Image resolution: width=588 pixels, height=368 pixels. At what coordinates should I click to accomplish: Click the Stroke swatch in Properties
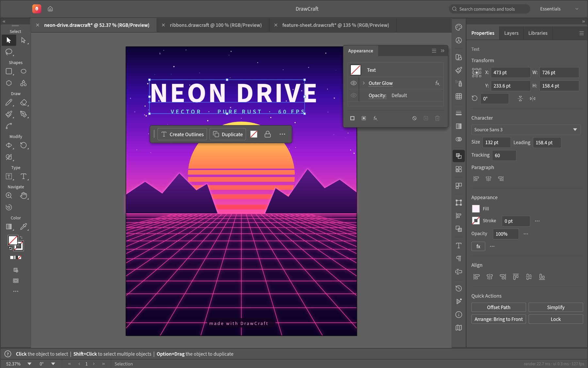[476, 221]
